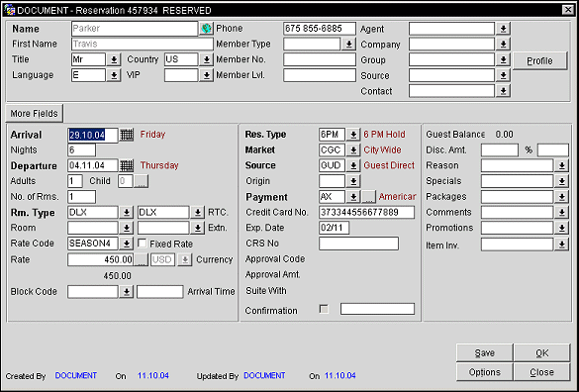Toggle the Confirmation checkbox
The height and width of the screenshot is (392, 579).
(324, 309)
